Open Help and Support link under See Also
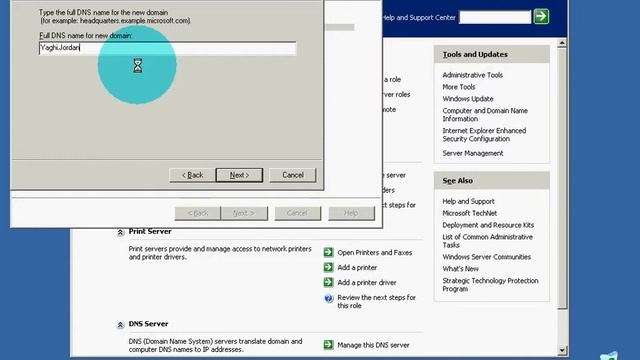This screenshot has width=640, height=360. click(468, 202)
